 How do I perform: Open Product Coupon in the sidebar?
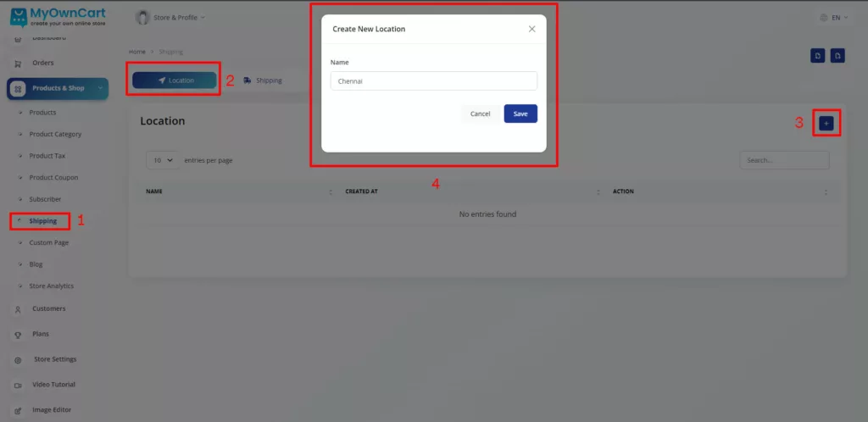coord(53,178)
